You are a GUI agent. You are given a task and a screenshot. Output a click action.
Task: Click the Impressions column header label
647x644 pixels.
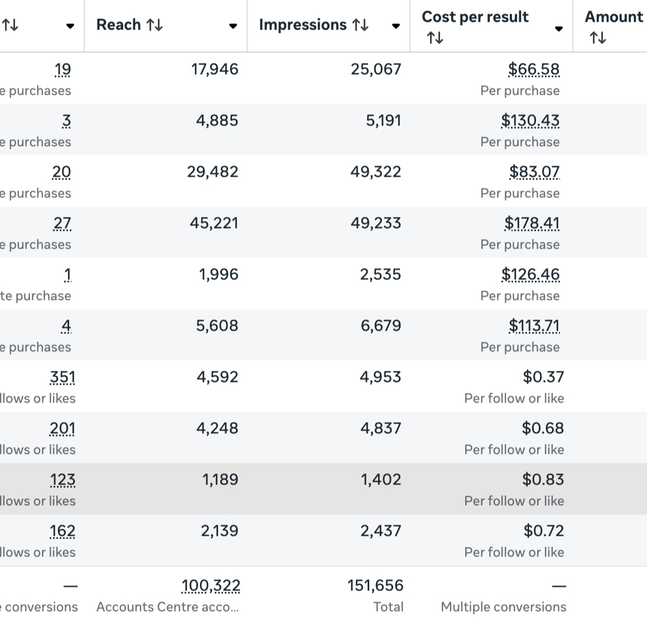click(x=302, y=25)
